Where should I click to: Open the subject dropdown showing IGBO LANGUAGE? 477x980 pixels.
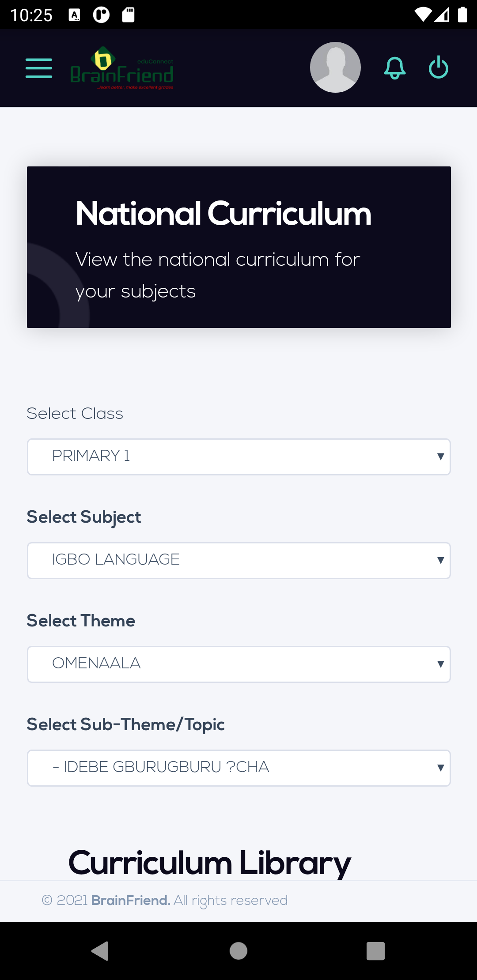239,560
